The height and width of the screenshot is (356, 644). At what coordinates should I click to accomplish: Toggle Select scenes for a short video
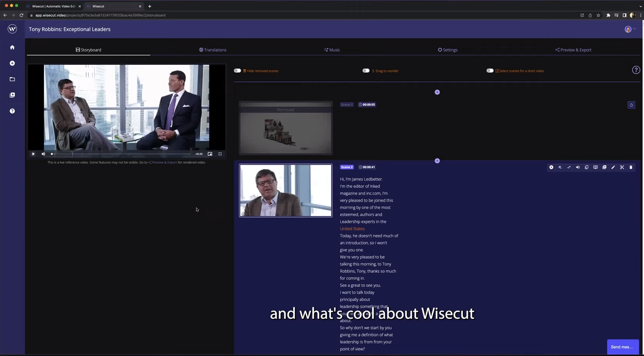tap(490, 71)
